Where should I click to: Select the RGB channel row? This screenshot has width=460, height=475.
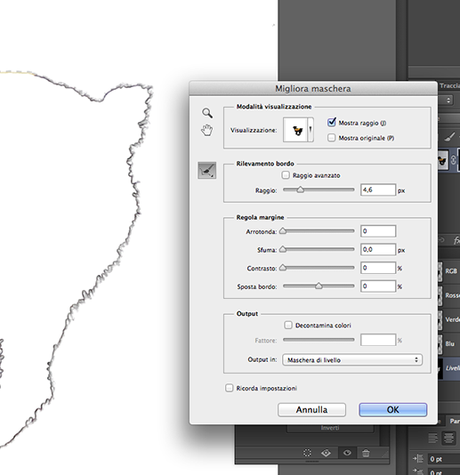(x=449, y=271)
